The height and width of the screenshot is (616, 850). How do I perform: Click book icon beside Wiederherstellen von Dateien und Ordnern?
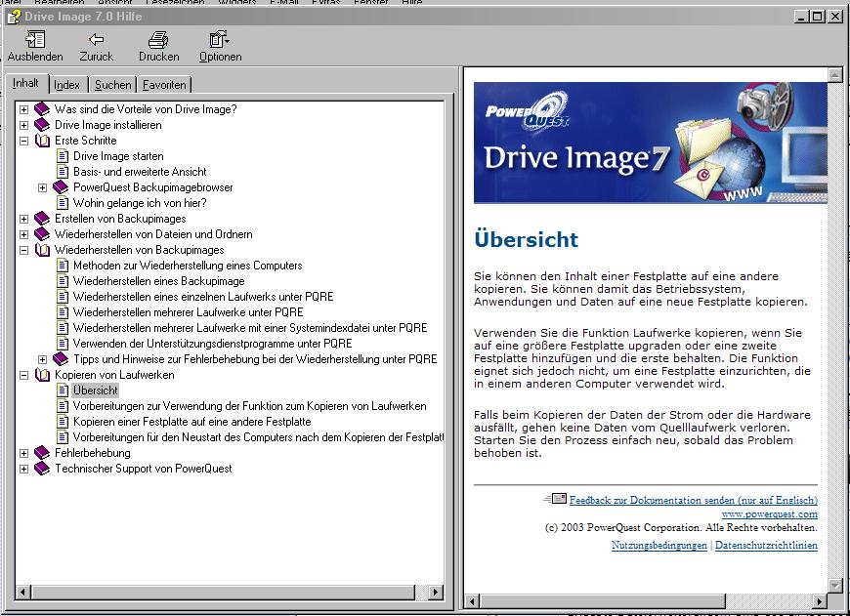pos(42,234)
